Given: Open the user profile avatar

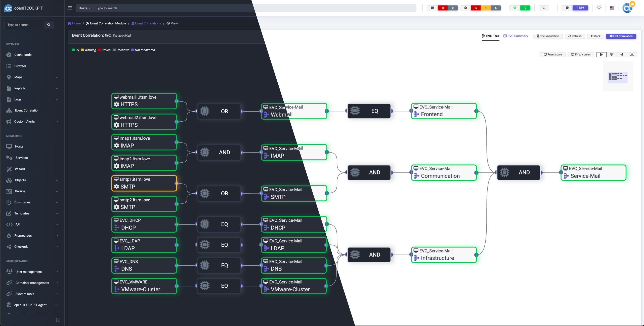Looking at the screenshot, I should pos(628,8).
